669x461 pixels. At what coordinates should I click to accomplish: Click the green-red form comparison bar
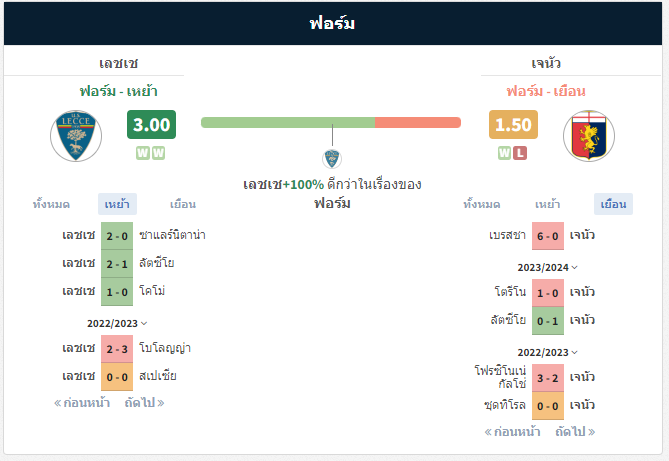click(x=331, y=123)
